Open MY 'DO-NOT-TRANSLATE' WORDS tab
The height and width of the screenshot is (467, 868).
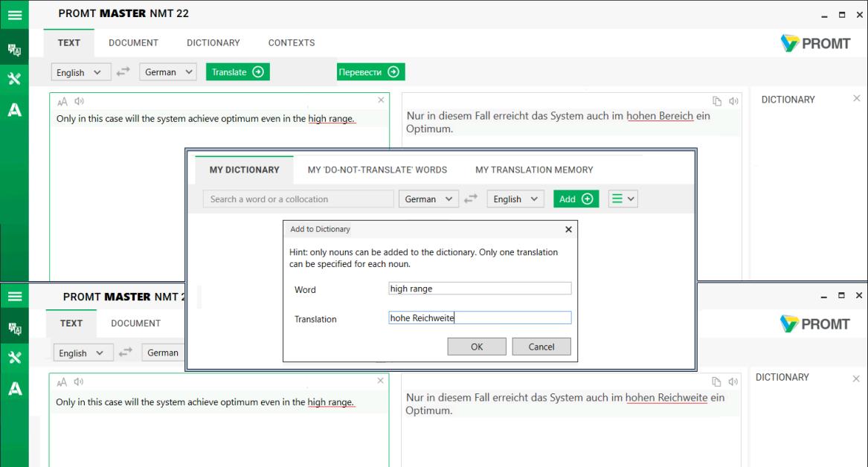coord(378,170)
